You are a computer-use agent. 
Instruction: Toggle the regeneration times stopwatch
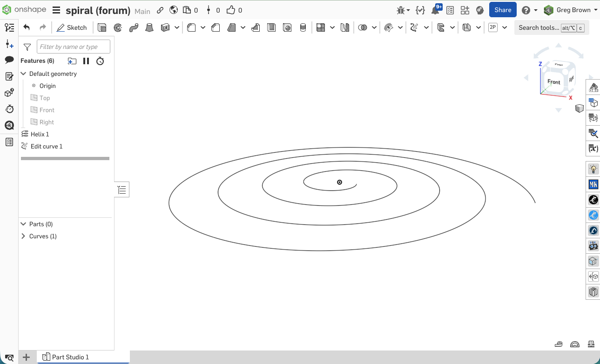pos(100,61)
